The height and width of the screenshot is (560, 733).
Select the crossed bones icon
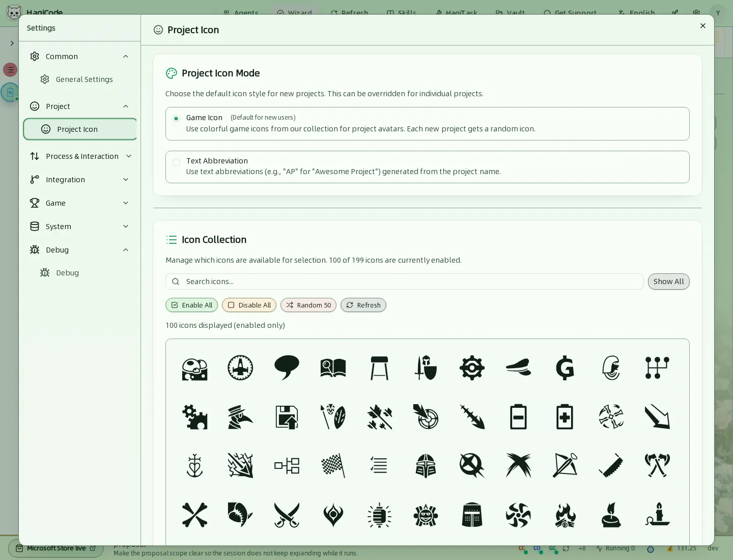coord(194,515)
